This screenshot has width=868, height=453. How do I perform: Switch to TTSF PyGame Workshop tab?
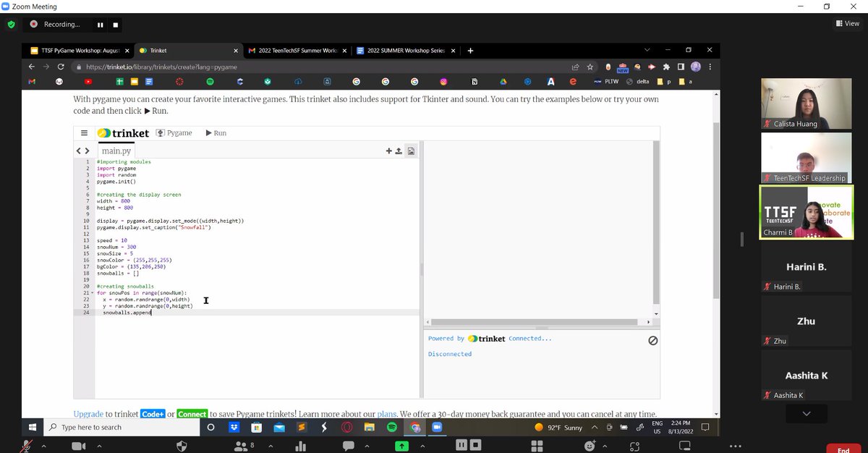click(x=80, y=51)
